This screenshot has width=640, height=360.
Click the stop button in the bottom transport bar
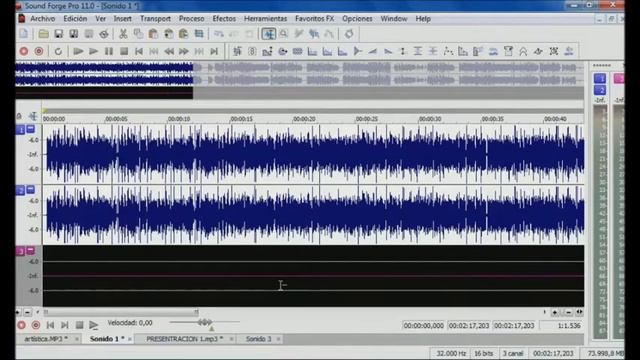pyautogui.click(x=79, y=325)
